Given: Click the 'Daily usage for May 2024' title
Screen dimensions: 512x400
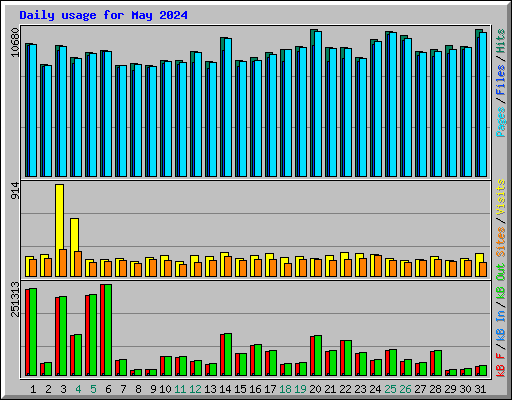Looking at the screenshot, I should coord(103,15).
